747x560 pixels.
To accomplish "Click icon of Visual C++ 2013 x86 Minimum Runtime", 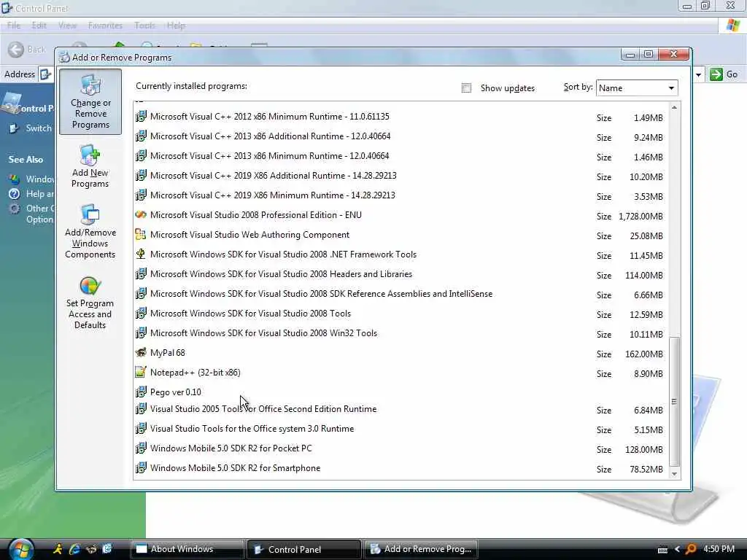I will point(141,156).
